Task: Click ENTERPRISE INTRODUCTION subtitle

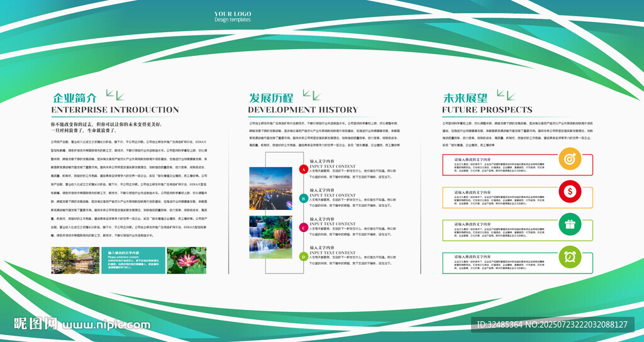Action: 115,109
